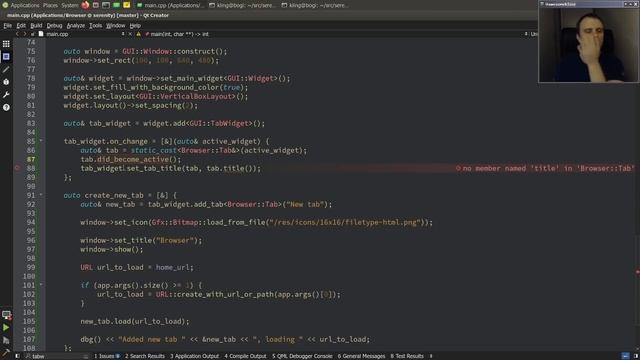This screenshot has width=640, height=360.
Task: Open the Window menu
Action: [x=116, y=25]
